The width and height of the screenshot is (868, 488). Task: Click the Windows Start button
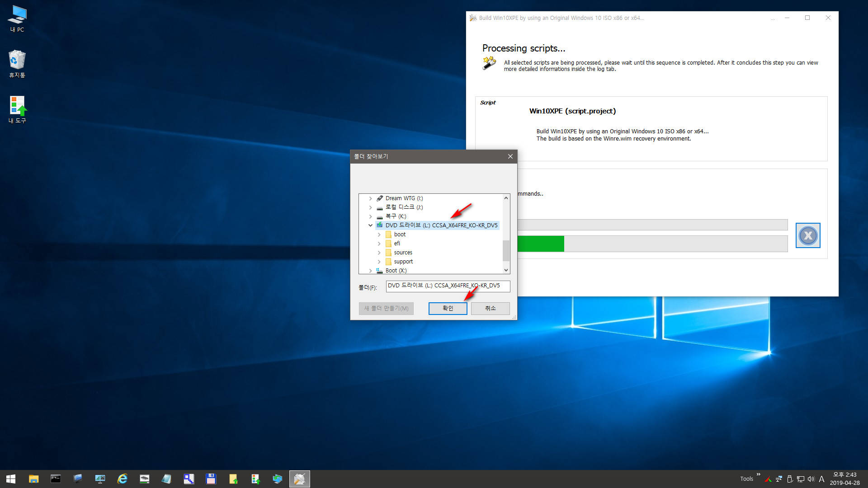[11, 479]
